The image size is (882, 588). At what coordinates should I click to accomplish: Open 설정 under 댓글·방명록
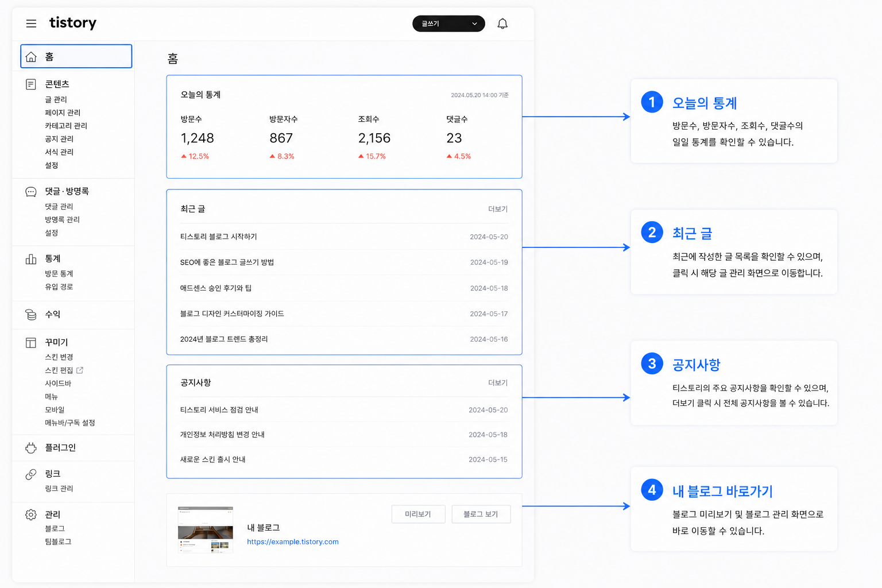pos(52,233)
